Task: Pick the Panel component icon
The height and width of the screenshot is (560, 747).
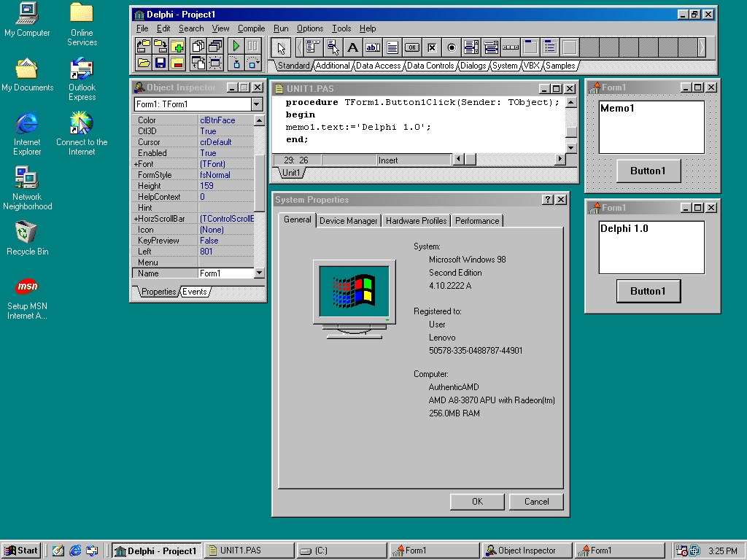Action: tap(570, 47)
